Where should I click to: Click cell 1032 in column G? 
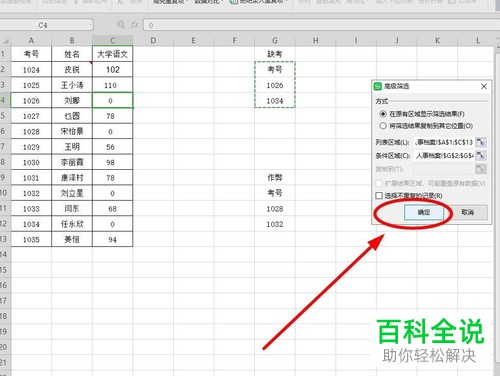tap(275, 224)
